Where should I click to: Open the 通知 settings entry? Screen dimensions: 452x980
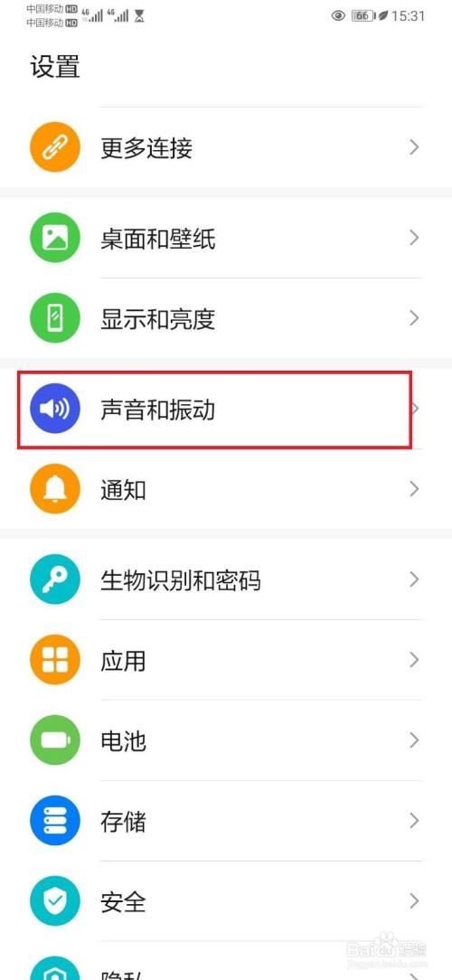click(226, 489)
